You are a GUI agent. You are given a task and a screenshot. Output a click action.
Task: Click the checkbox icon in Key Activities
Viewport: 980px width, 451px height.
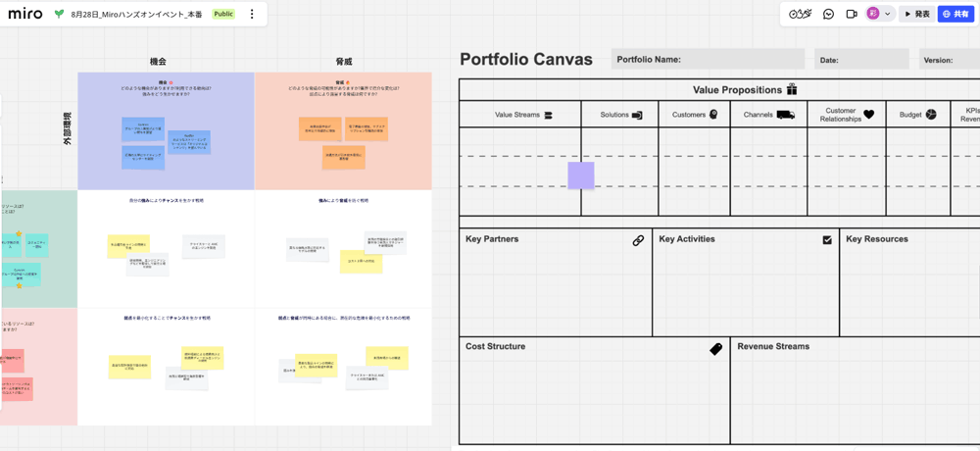click(x=827, y=239)
